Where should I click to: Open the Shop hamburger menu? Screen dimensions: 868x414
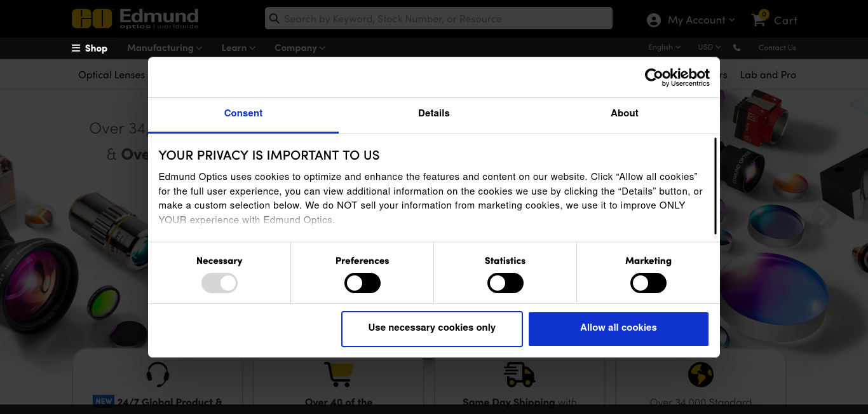(89, 48)
